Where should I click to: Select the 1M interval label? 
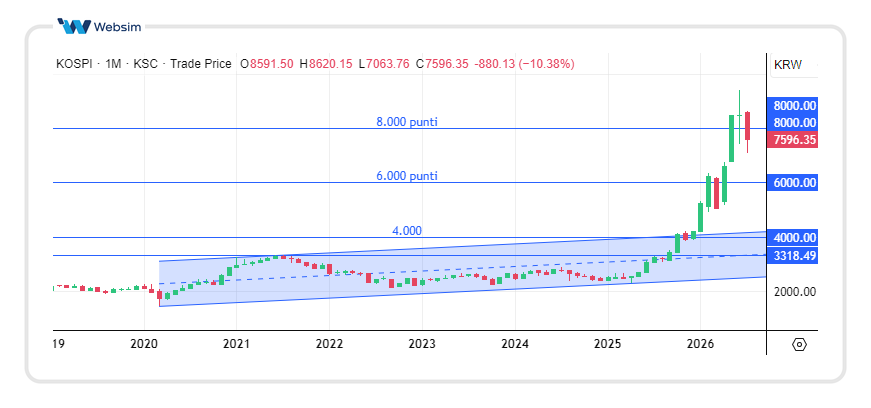[113, 64]
